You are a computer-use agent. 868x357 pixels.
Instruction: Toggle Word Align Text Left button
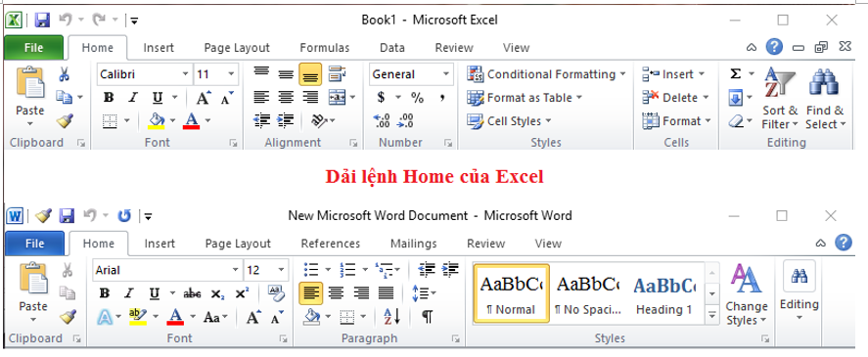tap(311, 292)
